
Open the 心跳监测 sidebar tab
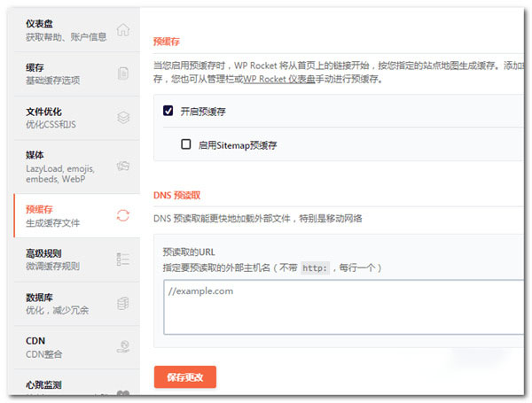(43, 385)
